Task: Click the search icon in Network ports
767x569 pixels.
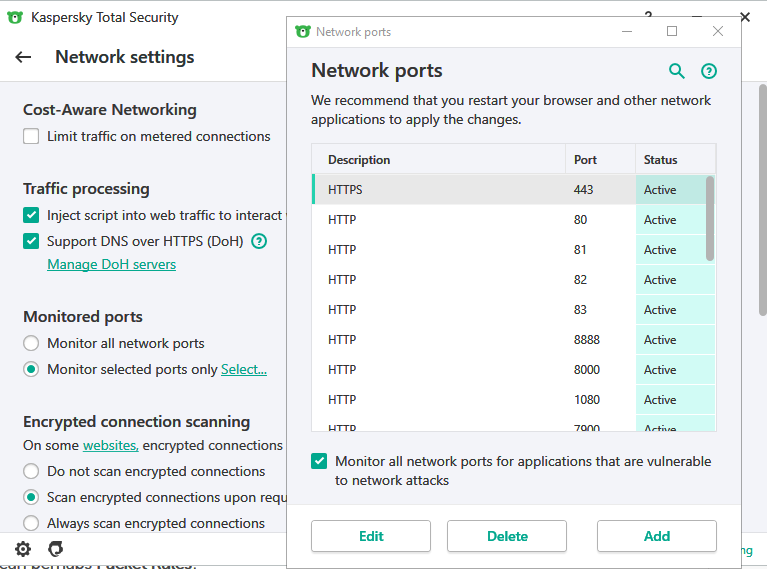Action: (677, 71)
